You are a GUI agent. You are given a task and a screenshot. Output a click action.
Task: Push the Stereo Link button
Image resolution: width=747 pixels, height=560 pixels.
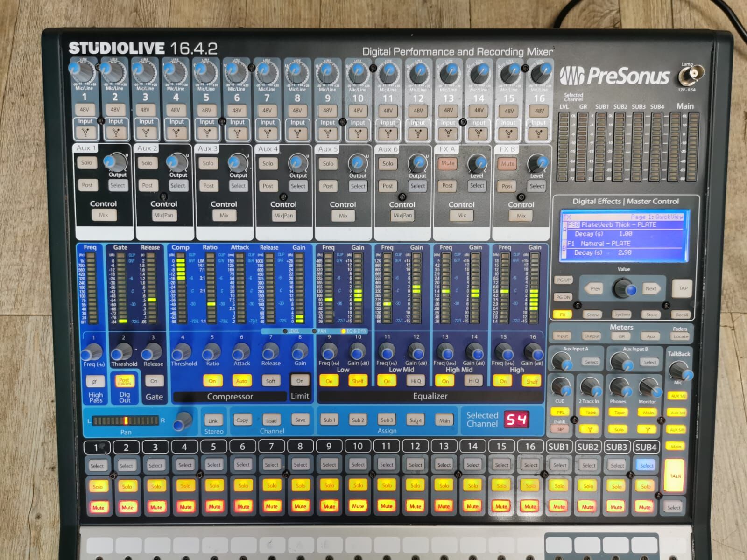tap(213, 420)
